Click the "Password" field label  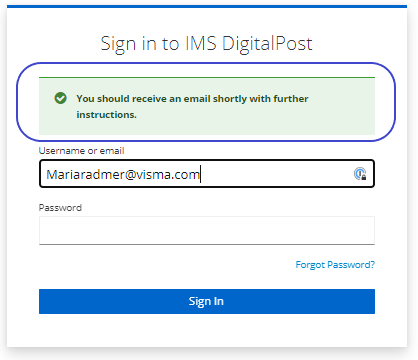click(x=60, y=208)
